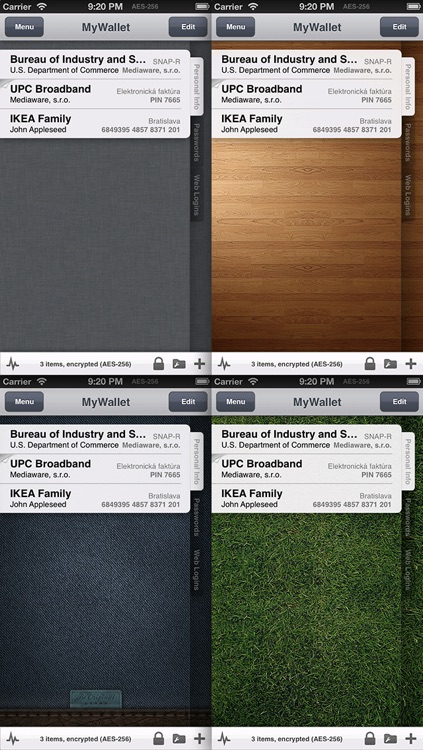Open activity pulse icon in grass-theme screen
The width and height of the screenshot is (423, 750).
(224, 739)
